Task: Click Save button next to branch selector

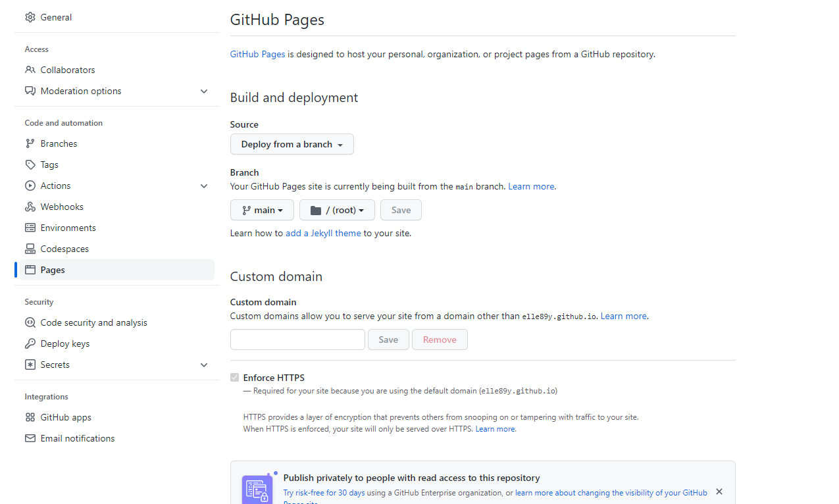Action: 401,210
